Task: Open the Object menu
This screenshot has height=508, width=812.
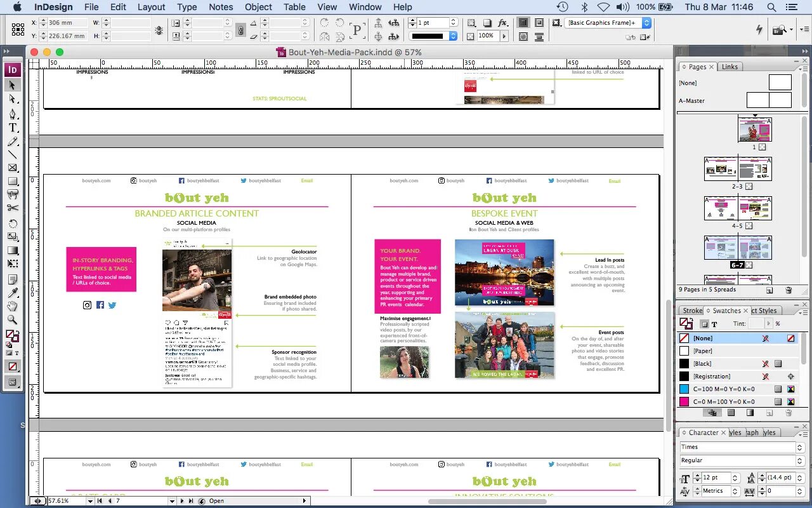Action: [258, 7]
